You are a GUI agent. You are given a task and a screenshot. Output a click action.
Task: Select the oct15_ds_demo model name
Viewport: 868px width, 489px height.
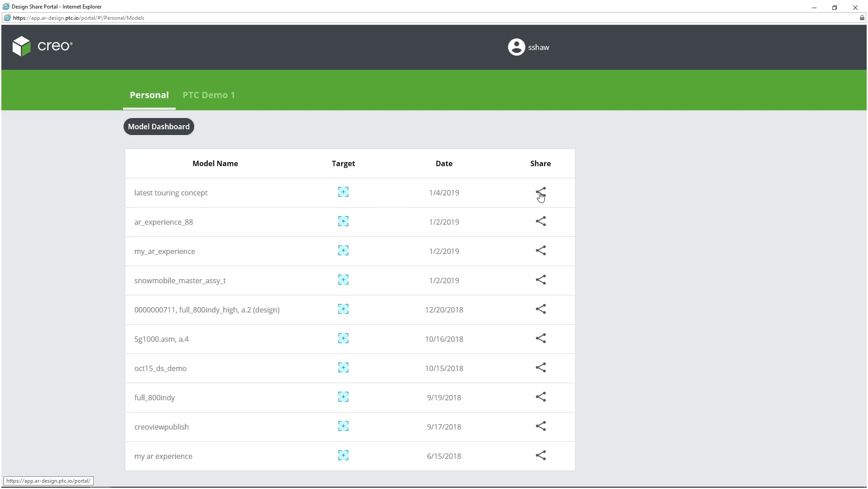(x=160, y=368)
